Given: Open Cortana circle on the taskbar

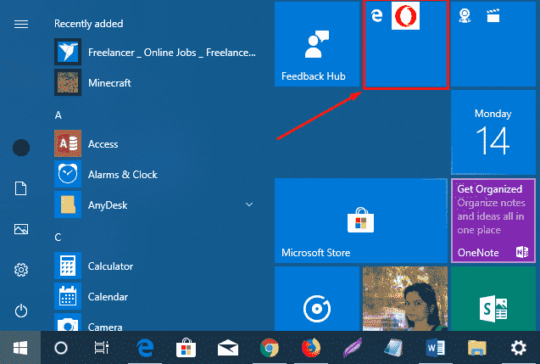Looking at the screenshot, I should 61,348.
